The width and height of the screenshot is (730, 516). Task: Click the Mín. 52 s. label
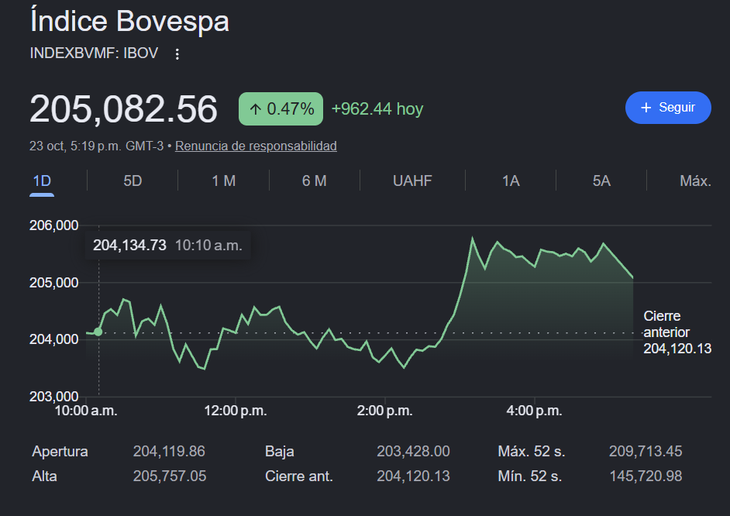pyautogui.click(x=530, y=476)
